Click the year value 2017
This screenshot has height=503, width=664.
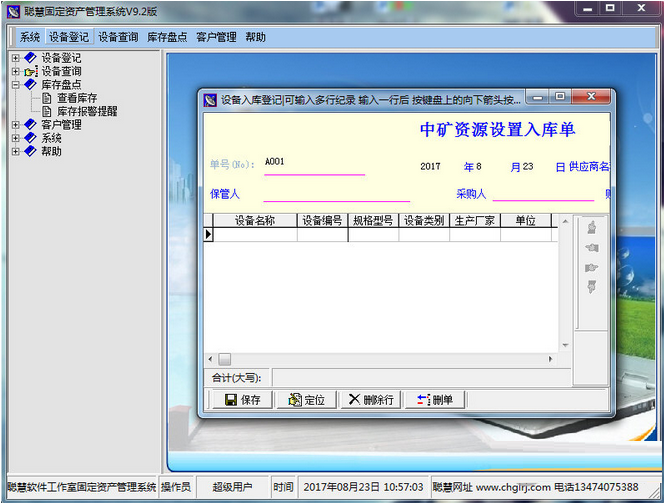[430, 166]
